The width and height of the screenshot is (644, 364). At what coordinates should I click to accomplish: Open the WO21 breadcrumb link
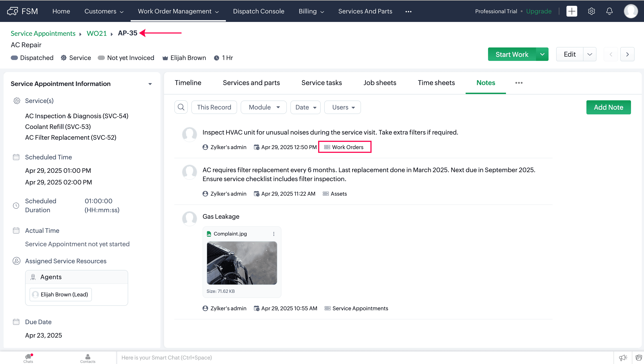pos(97,33)
